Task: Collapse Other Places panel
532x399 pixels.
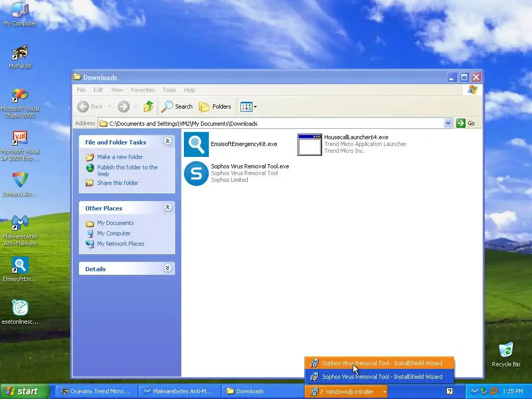Action: click(167, 207)
